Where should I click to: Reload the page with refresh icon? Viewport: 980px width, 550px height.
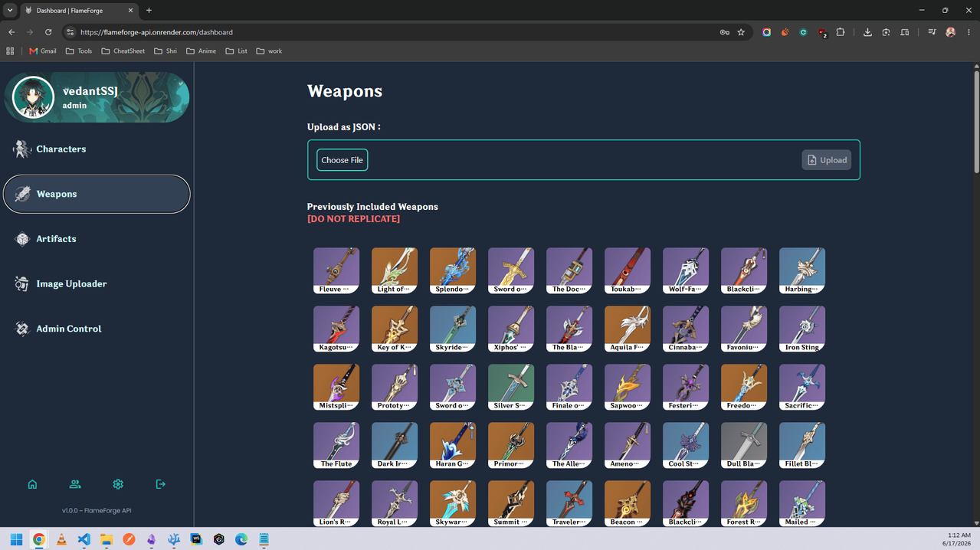coord(48,32)
